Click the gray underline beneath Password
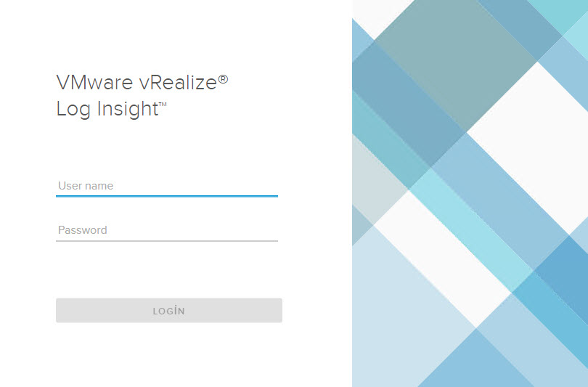 click(166, 240)
